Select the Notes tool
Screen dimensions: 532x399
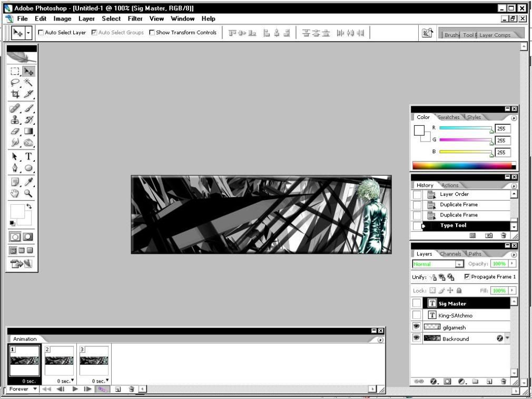(x=15, y=182)
